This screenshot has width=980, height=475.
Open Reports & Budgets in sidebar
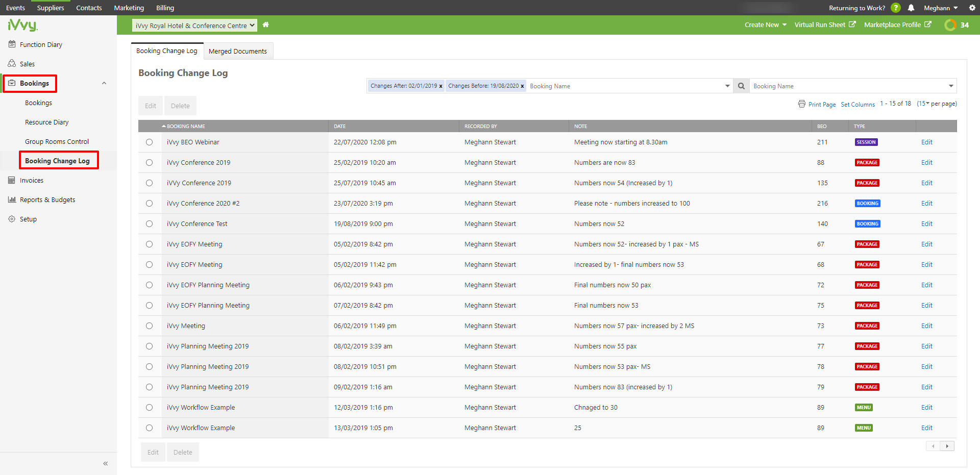pyautogui.click(x=47, y=199)
